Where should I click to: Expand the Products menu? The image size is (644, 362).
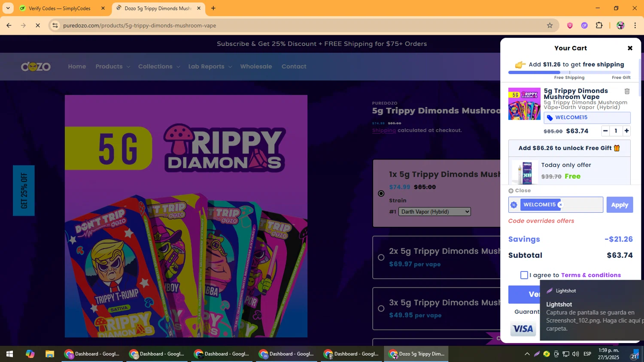click(112, 66)
